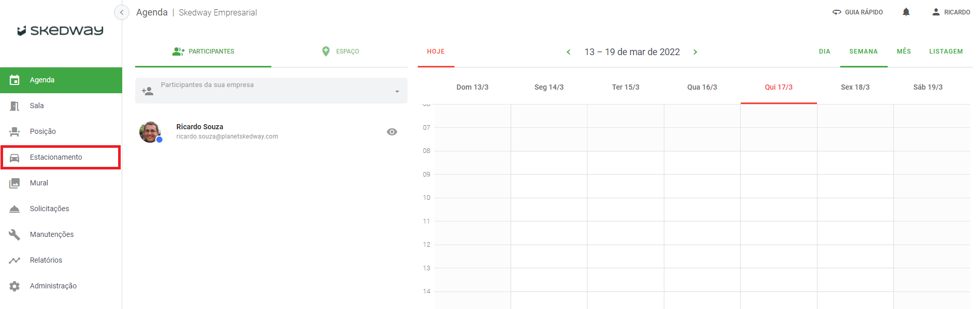Click Ricardo Souza's profile photo

[x=150, y=132]
